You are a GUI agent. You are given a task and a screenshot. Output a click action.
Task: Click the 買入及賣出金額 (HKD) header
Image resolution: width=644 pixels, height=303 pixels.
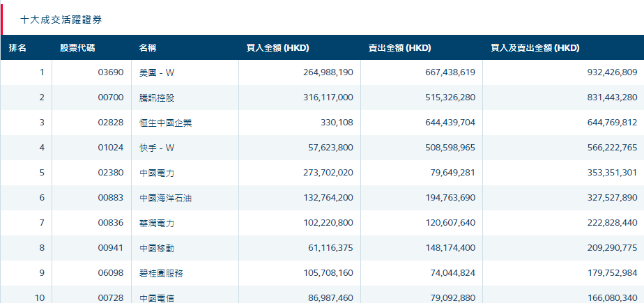[x=535, y=48]
